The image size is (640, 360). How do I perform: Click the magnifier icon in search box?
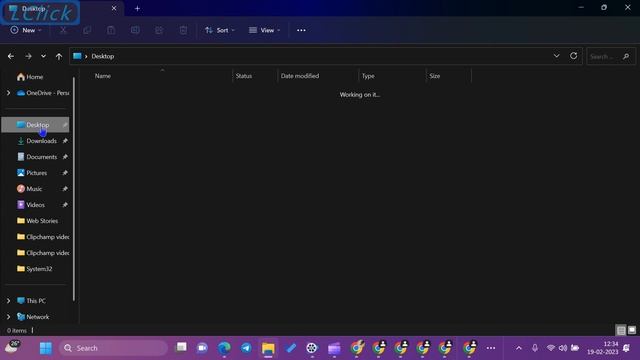coord(626,56)
